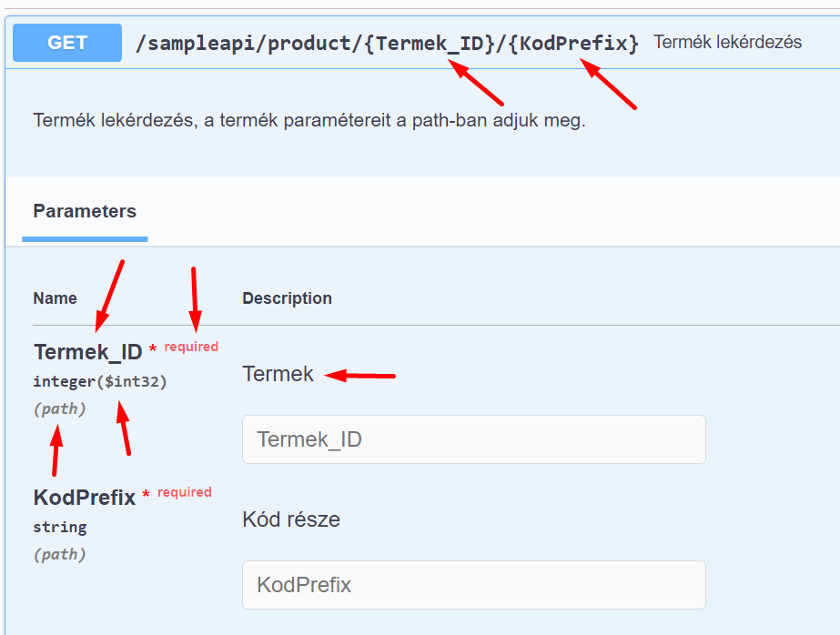Click the red asterisk beside KodPrefix
The height and width of the screenshot is (635, 840).
click(x=146, y=496)
